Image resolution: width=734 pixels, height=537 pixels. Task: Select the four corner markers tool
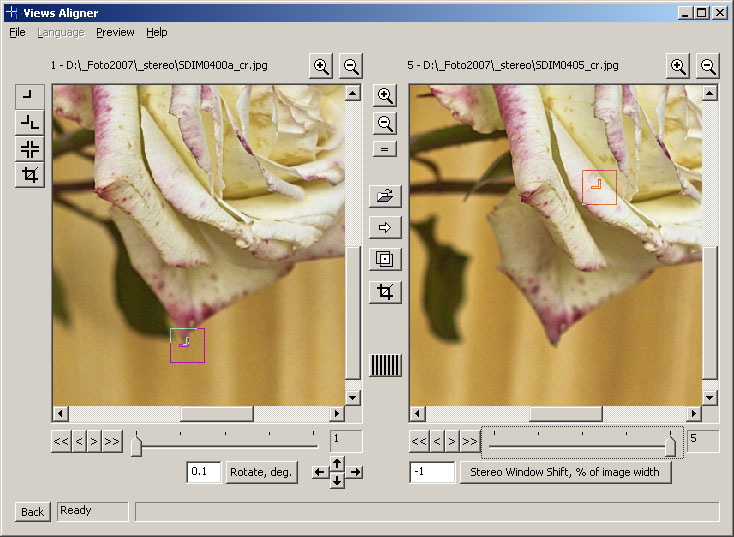click(30, 149)
